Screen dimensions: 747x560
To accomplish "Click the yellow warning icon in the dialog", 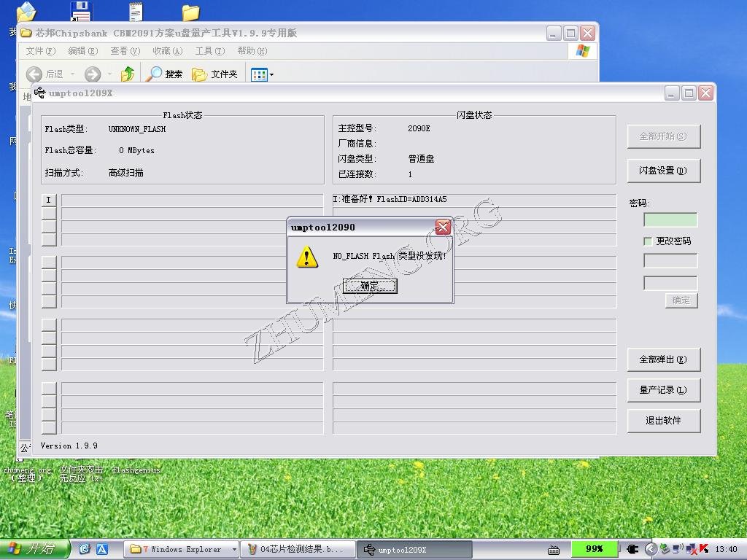I will click(x=307, y=257).
